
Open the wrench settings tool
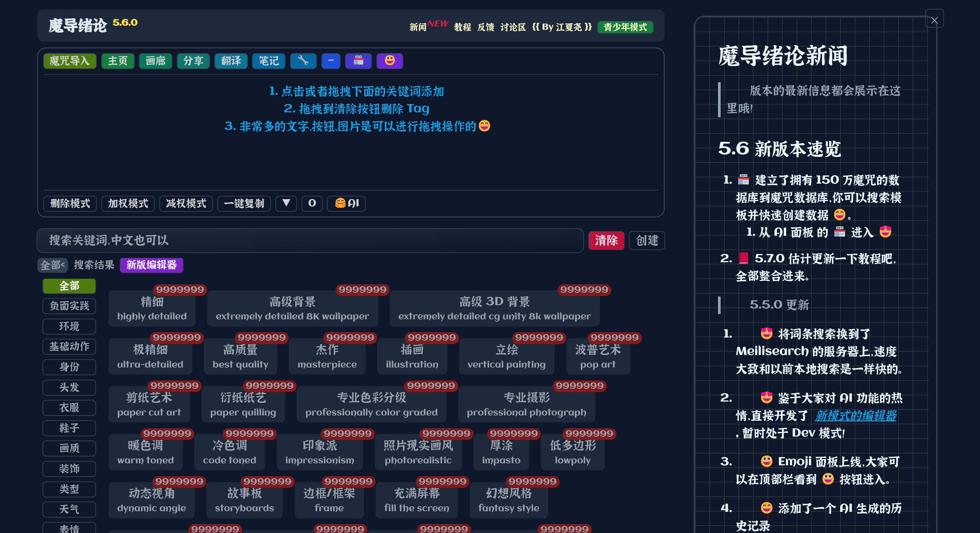pos(303,61)
